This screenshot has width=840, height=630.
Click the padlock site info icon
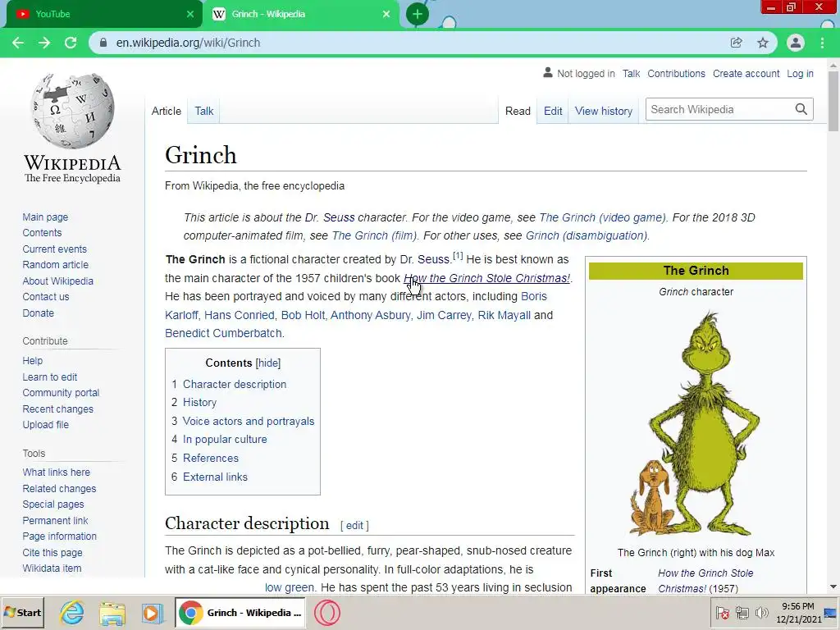tap(104, 43)
